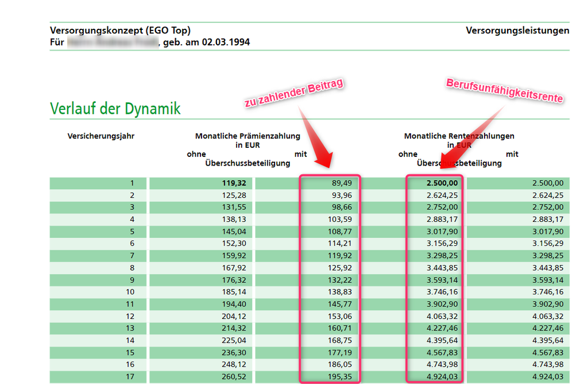The width and height of the screenshot is (588, 384).
Task: Click the "Versicherungsjahr" column header
Action: (101, 136)
